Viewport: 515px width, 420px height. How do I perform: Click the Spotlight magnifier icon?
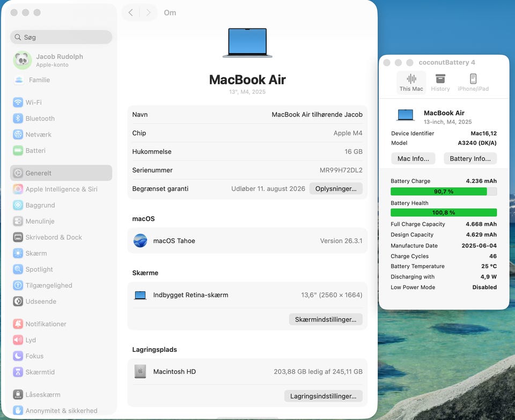[x=18, y=269]
